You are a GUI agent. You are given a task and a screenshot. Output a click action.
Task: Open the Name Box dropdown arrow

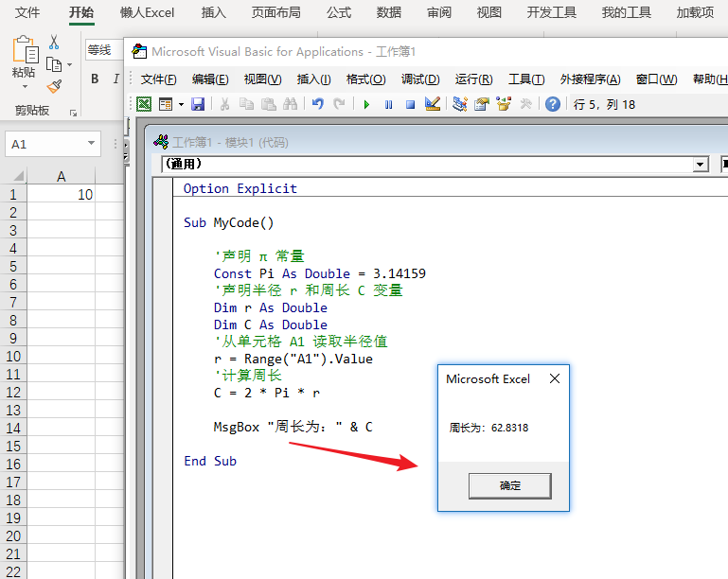92,144
